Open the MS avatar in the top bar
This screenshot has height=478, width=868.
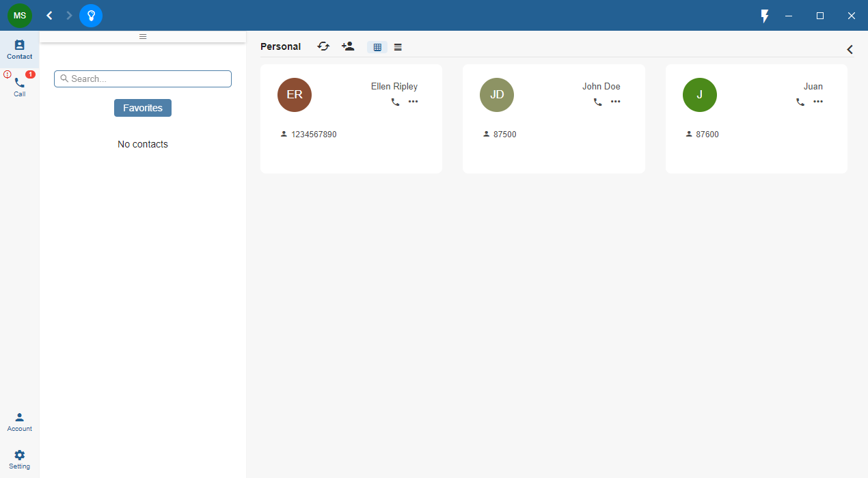19,15
